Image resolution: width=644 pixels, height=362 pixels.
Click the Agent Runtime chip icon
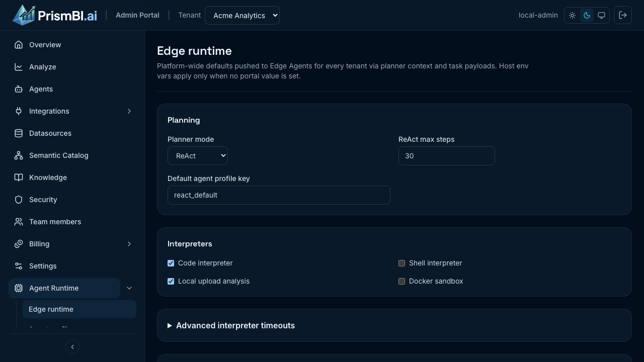point(19,288)
